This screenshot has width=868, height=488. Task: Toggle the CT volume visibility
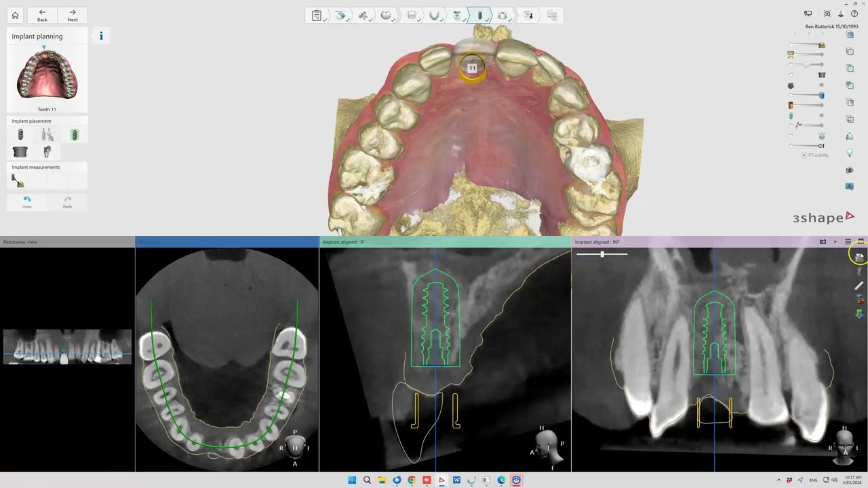click(x=821, y=146)
